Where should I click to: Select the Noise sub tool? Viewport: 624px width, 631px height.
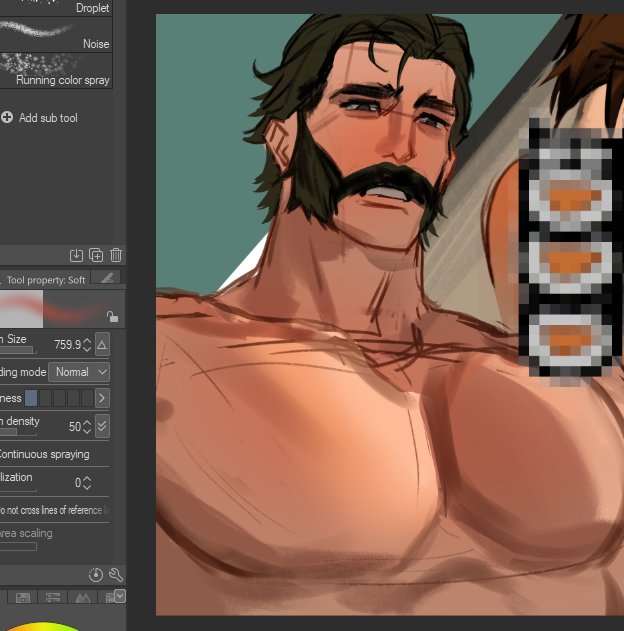(56, 35)
